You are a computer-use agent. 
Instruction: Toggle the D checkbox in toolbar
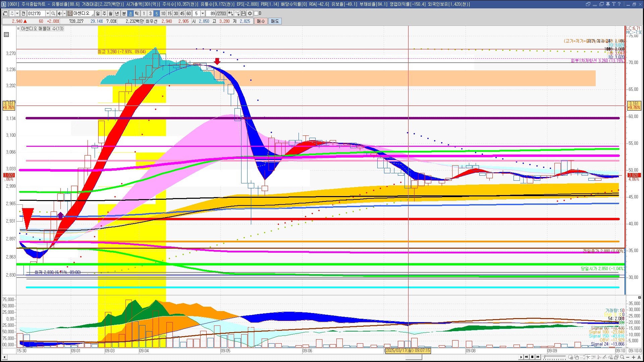coord(256,13)
